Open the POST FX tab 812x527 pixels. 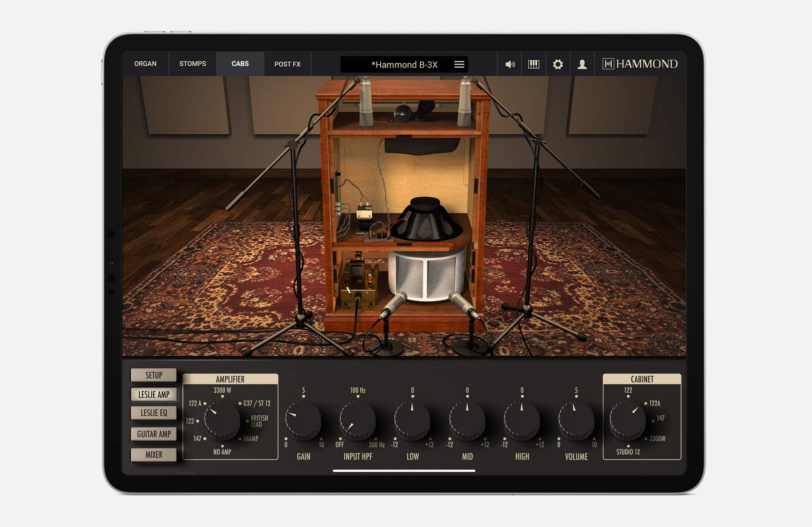pyautogui.click(x=287, y=64)
